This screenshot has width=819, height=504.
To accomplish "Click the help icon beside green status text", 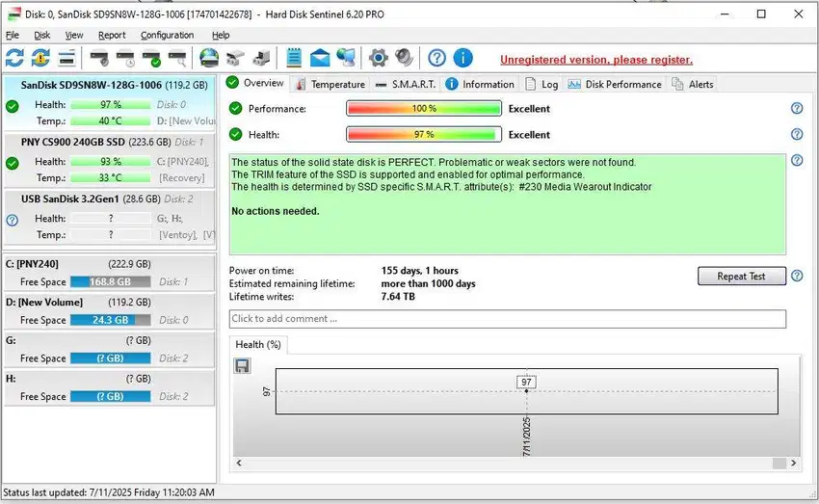I will 797,160.
